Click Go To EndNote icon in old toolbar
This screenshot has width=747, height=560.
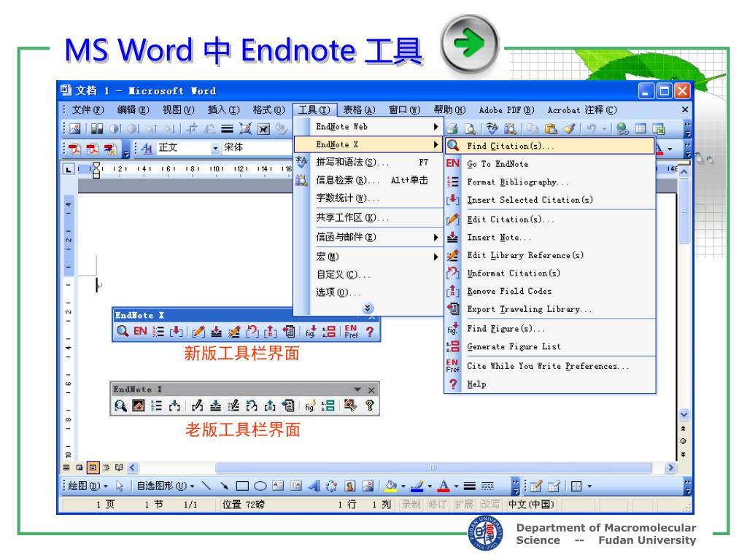pyautogui.click(x=138, y=405)
